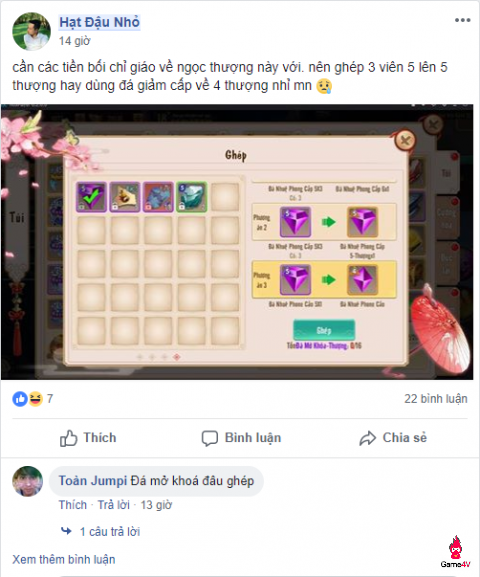Click the Thích like button
The height and width of the screenshot is (577, 480).
tap(88, 438)
